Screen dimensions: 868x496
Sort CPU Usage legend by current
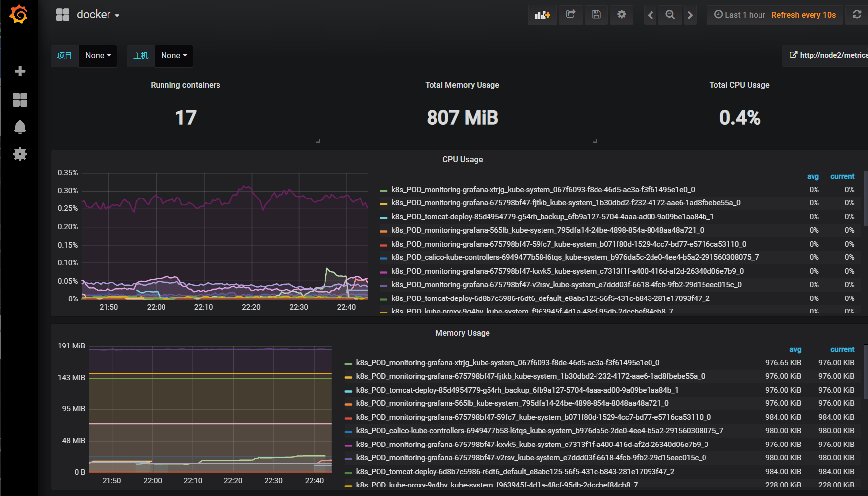pyautogui.click(x=842, y=177)
